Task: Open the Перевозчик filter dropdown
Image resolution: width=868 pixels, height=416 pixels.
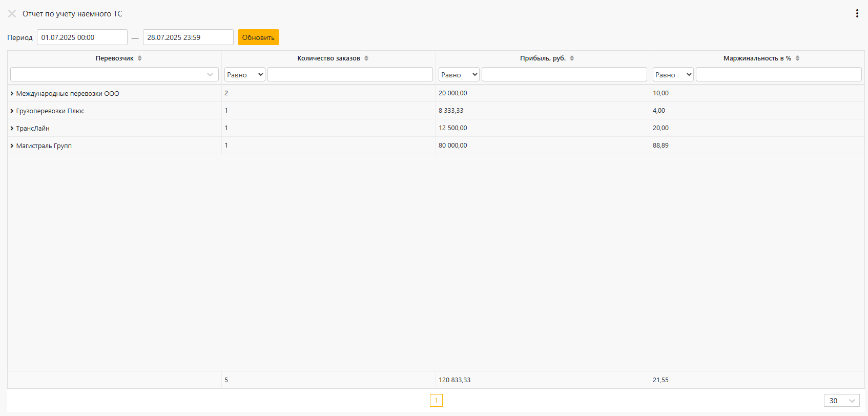Action: pos(114,75)
